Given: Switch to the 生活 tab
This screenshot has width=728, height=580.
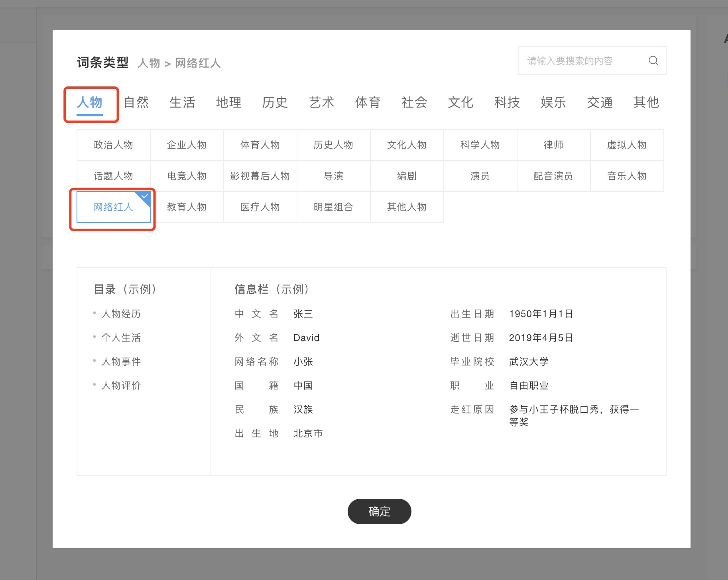Looking at the screenshot, I should point(182,103).
